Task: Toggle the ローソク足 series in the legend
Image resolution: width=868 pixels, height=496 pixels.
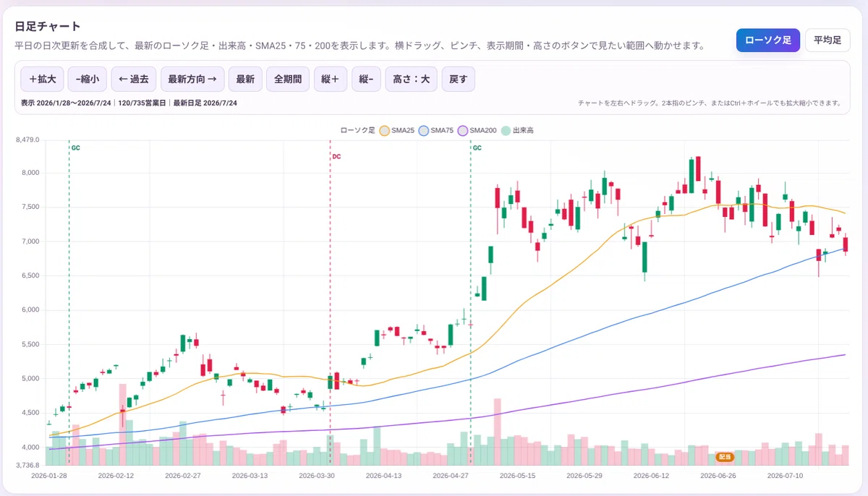Action: click(x=357, y=130)
